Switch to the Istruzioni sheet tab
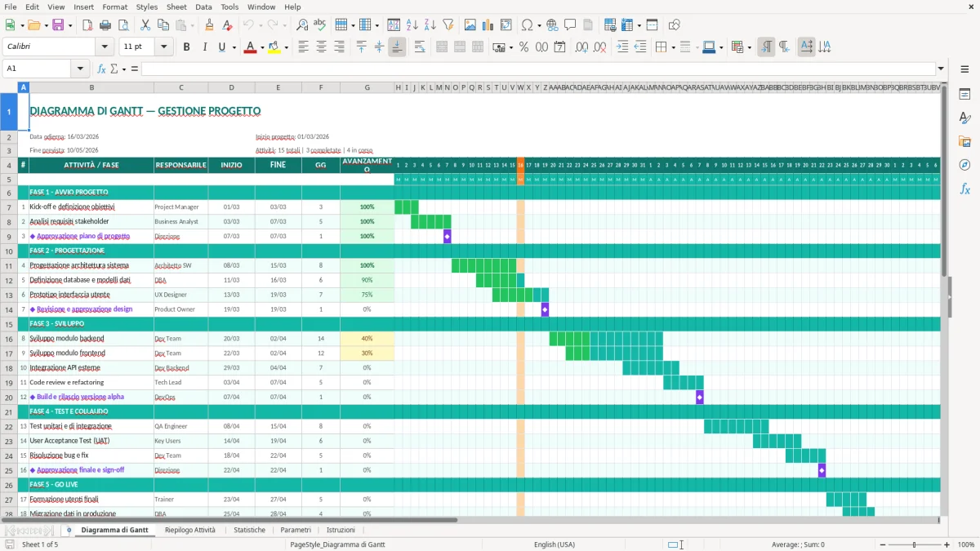Viewport: 980px width, 551px height. [341, 530]
